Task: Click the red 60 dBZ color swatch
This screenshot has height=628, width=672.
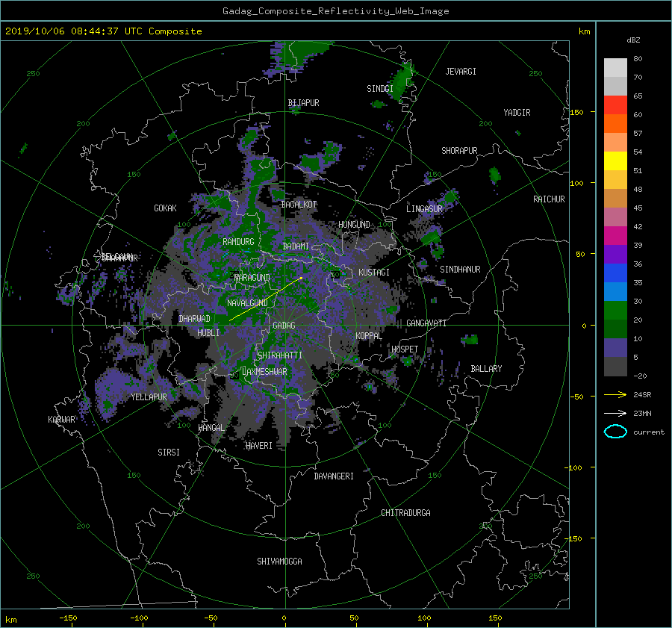Action: [x=615, y=105]
